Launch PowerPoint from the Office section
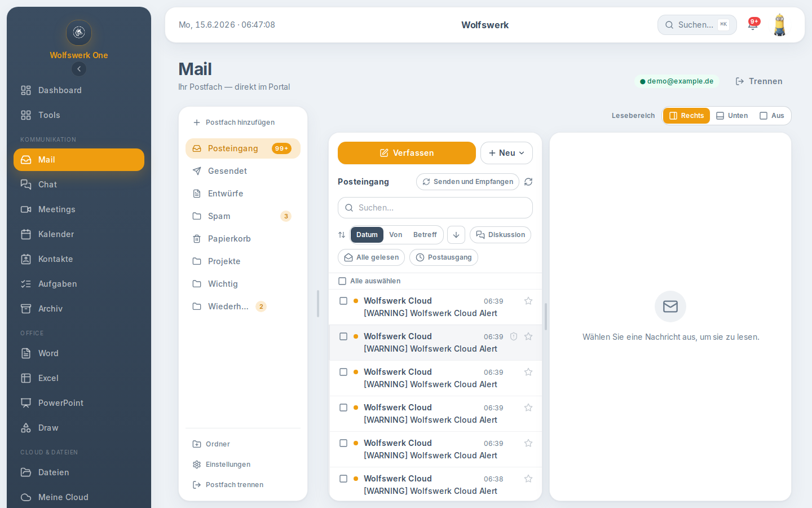The height and width of the screenshot is (508, 812). (x=79, y=403)
